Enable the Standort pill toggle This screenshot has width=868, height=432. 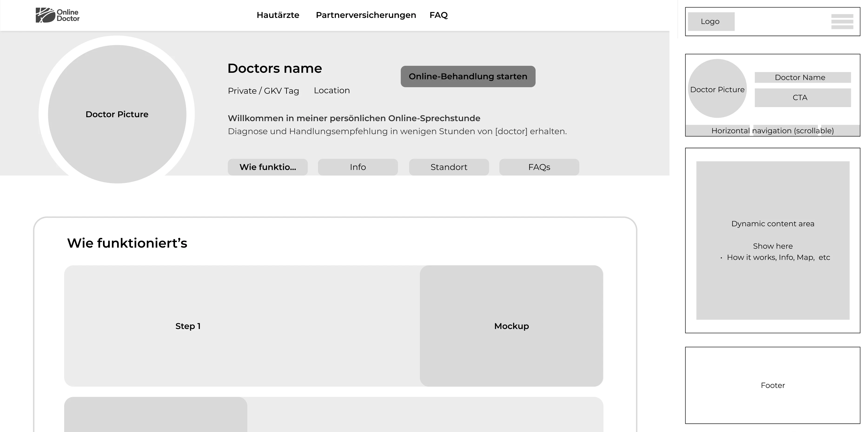[x=448, y=167]
